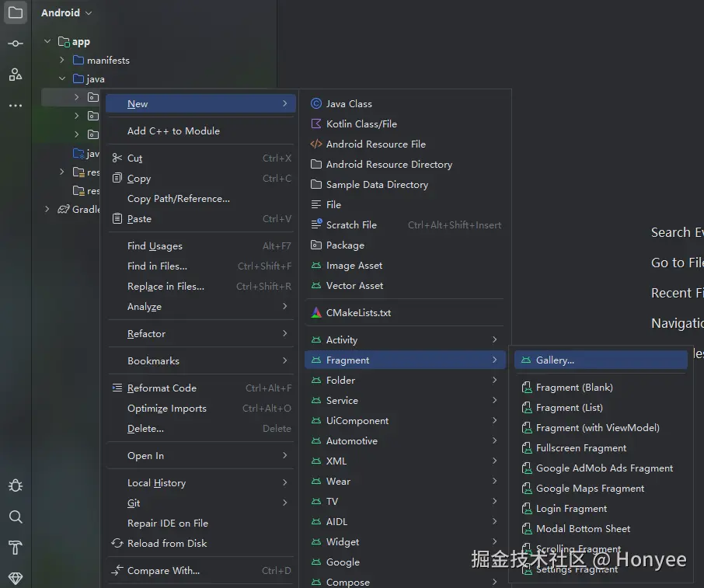Image resolution: width=704 pixels, height=588 pixels.
Task: Choose Compare With...
Action: [200, 570]
